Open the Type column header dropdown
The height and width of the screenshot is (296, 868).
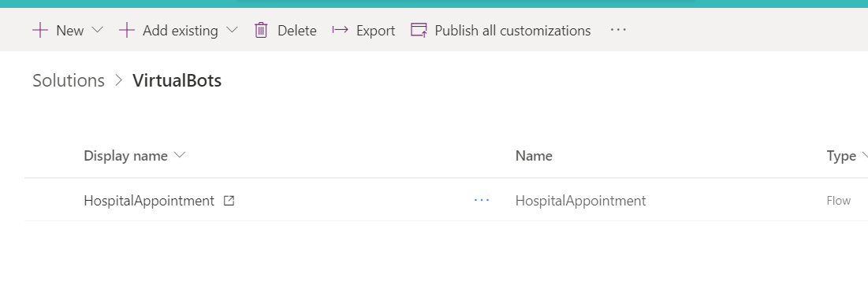pyautogui.click(x=864, y=156)
